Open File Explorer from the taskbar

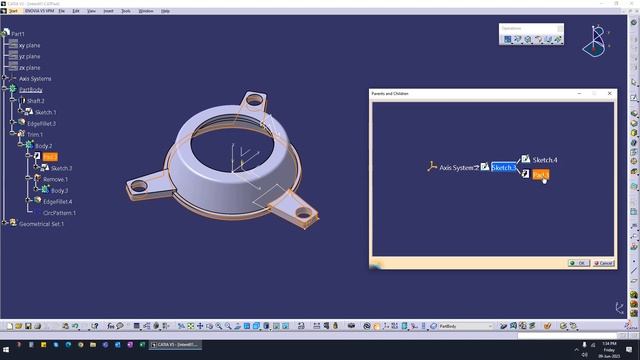pyautogui.click(x=93, y=345)
